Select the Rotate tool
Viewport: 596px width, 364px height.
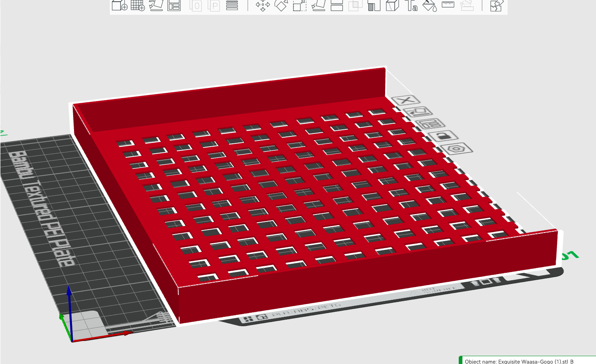[x=281, y=5]
